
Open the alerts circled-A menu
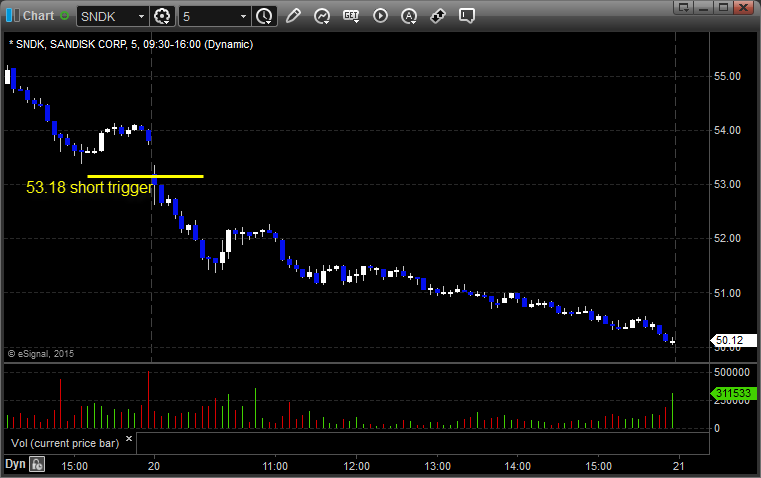click(409, 16)
